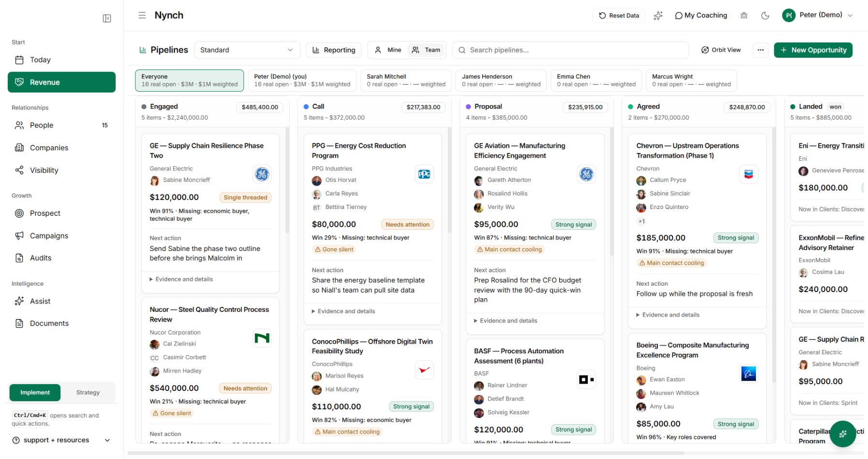Open the Peter (Demo) account dropdown
The image size is (868, 459).
(817, 15)
